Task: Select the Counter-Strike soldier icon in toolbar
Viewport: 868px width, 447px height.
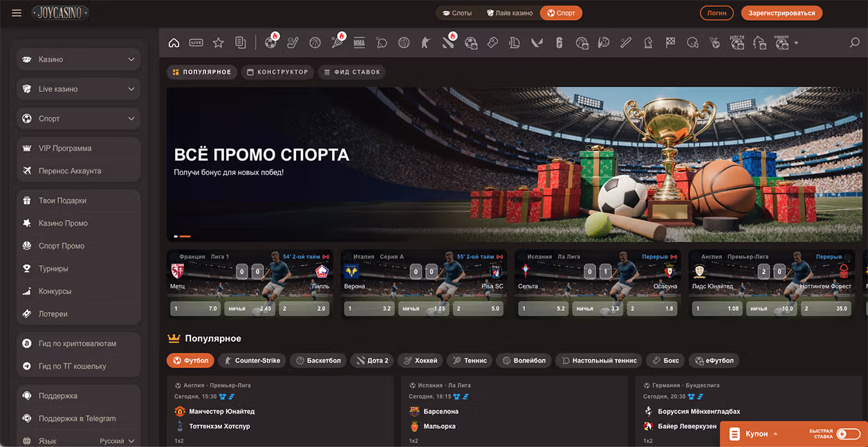Action: coord(426,43)
